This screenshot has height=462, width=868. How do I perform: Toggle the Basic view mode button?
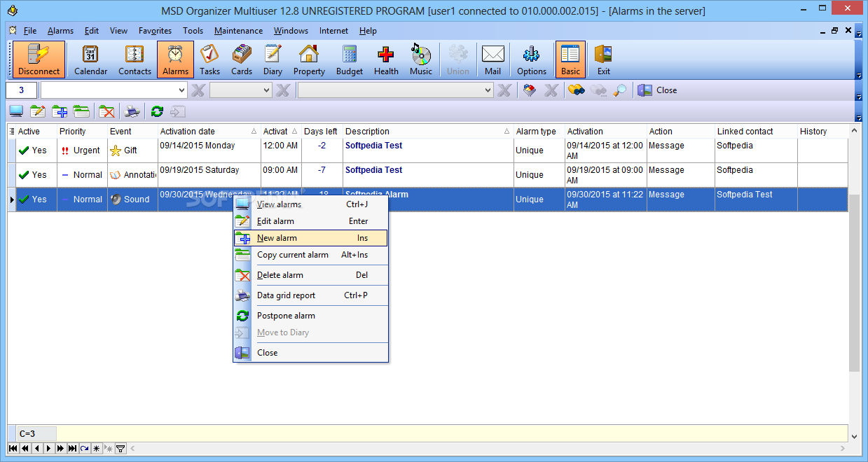coord(570,59)
